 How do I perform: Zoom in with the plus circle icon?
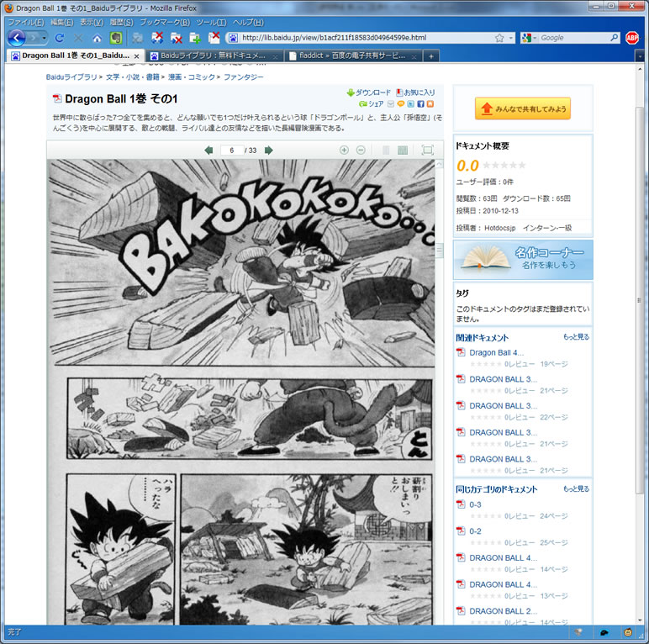(344, 150)
